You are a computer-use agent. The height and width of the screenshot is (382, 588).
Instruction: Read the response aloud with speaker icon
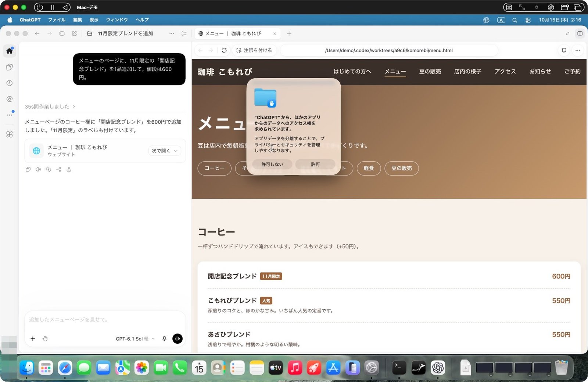[x=38, y=169]
